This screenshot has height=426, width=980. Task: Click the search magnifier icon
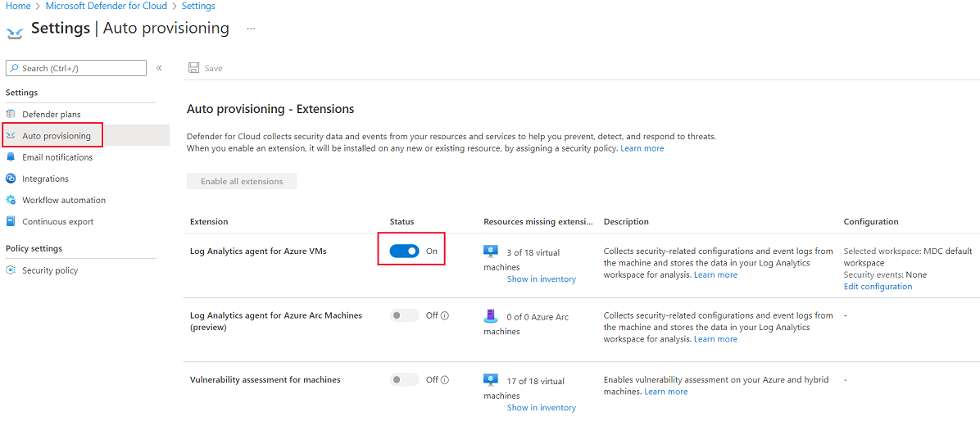[15, 68]
